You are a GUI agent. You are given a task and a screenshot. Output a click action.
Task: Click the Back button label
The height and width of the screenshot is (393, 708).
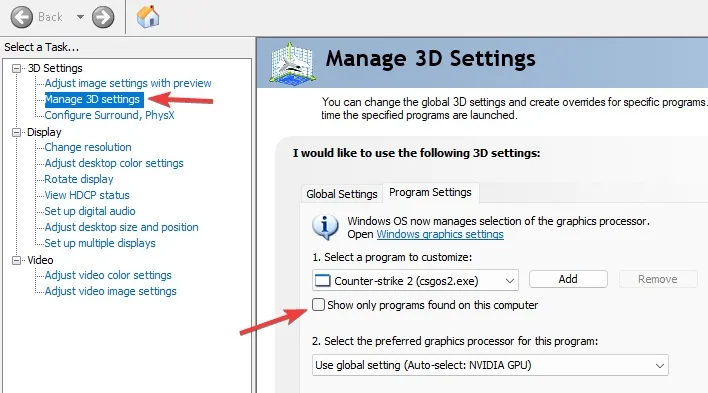point(50,17)
